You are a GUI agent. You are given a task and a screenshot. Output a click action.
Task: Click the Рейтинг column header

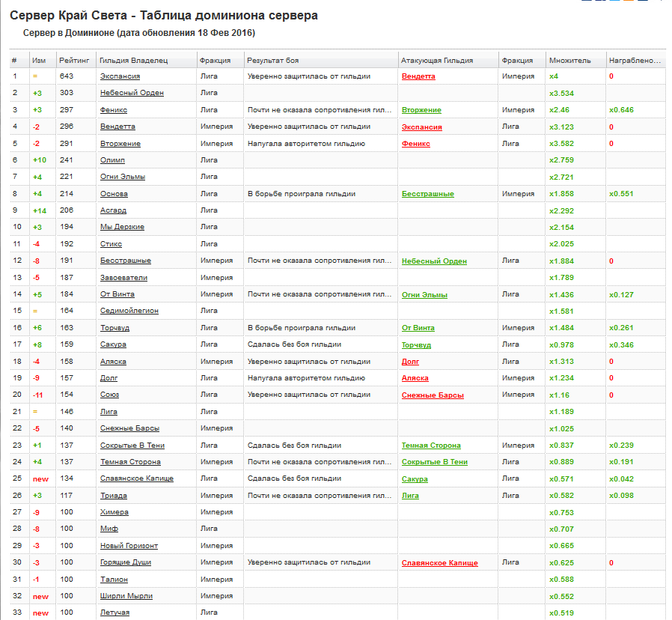74,61
